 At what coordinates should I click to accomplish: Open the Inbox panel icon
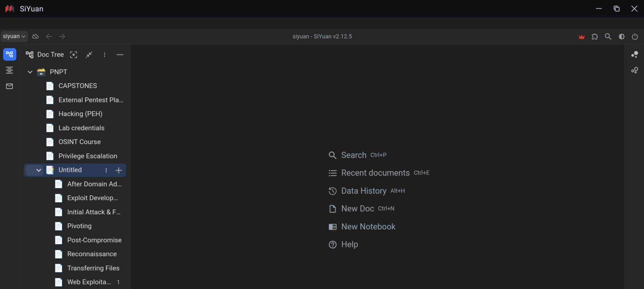tap(9, 86)
